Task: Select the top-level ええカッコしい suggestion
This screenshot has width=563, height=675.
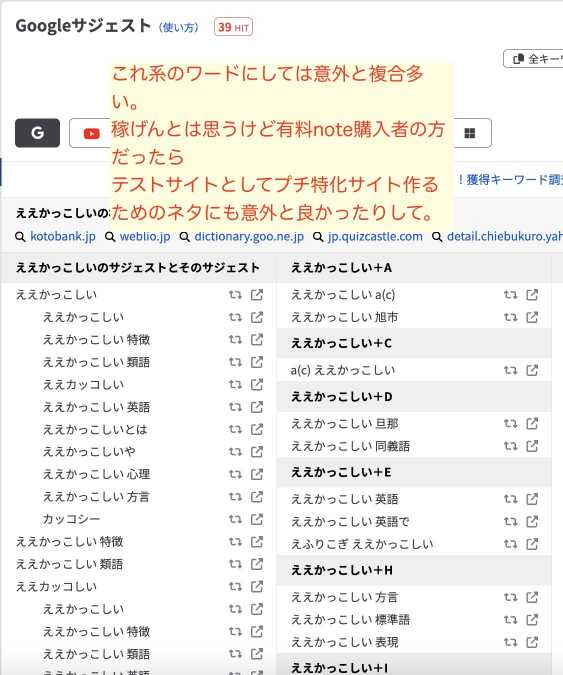Action: [56, 586]
